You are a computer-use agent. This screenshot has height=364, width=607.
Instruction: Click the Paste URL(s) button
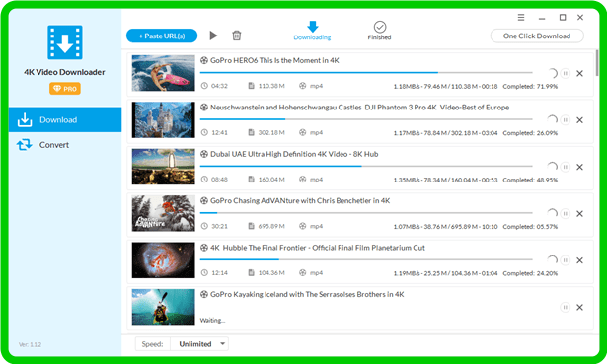click(x=162, y=36)
